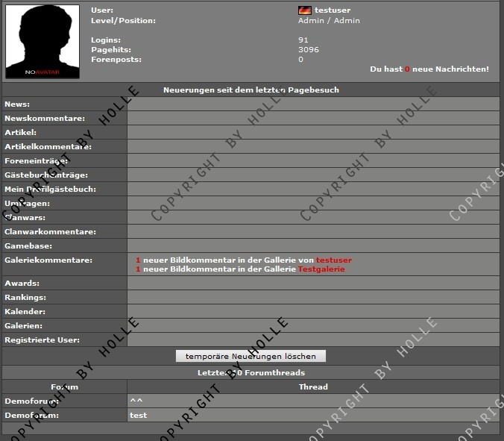Click the 'Forenposts:' label
This screenshot has width=504, height=441.
116,59
